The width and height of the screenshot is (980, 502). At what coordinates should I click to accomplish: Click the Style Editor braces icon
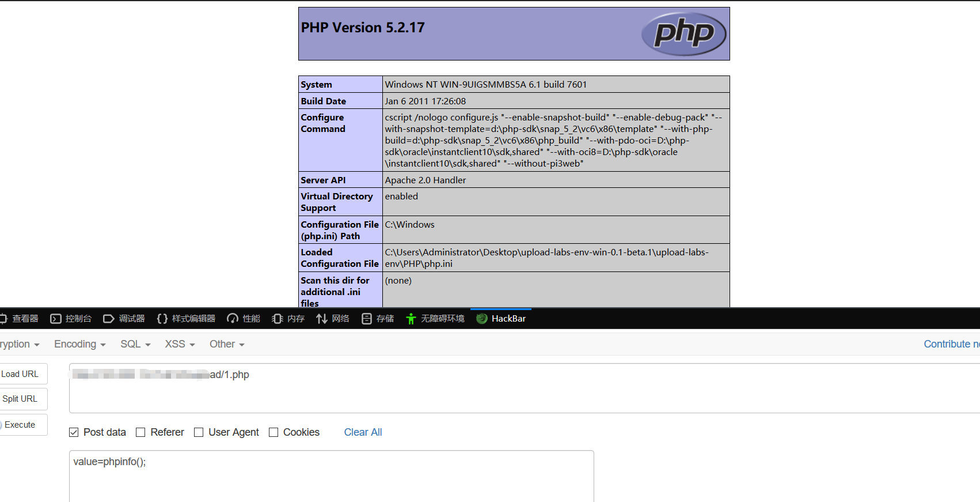[x=162, y=319]
